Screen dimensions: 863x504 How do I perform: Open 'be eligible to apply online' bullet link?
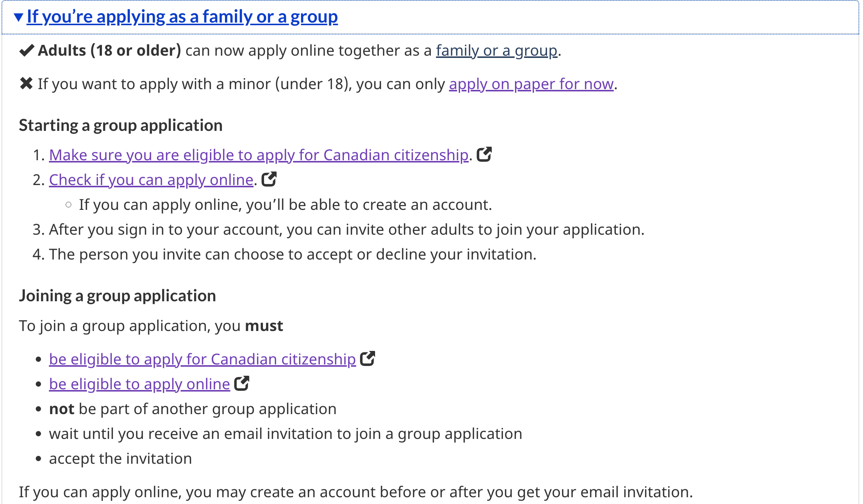(140, 384)
